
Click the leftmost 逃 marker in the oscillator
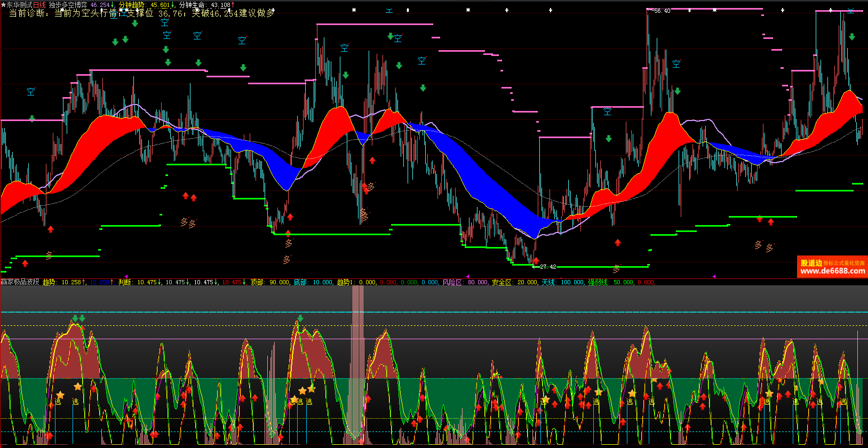58,402
